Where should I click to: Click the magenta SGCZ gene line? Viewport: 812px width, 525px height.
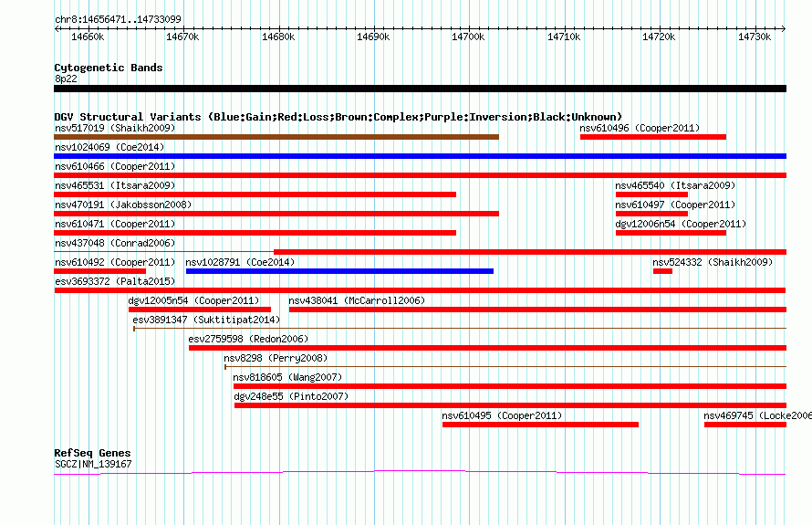pos(420,472)
